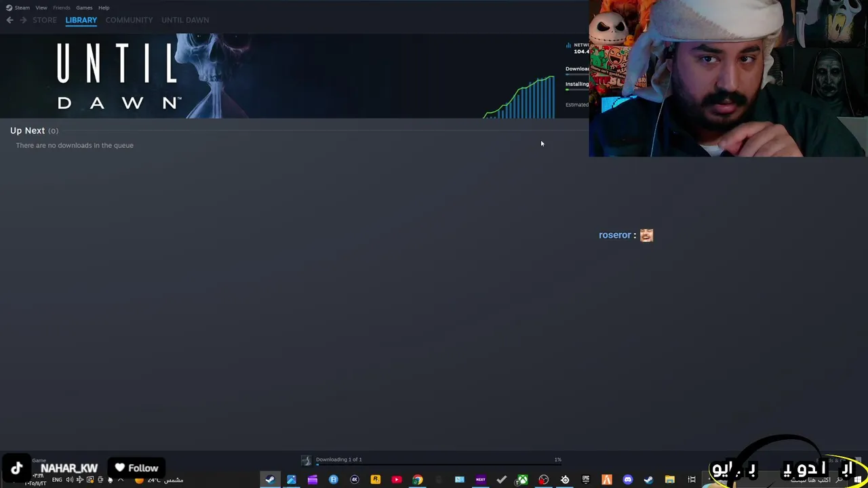
Task: Open the NEXT purple taskbar icon
Action: tap(481, 480)
